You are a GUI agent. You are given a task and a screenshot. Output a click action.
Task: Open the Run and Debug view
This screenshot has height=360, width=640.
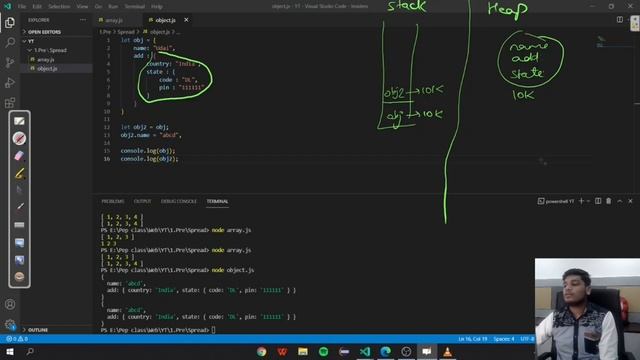tap(10, 82)
